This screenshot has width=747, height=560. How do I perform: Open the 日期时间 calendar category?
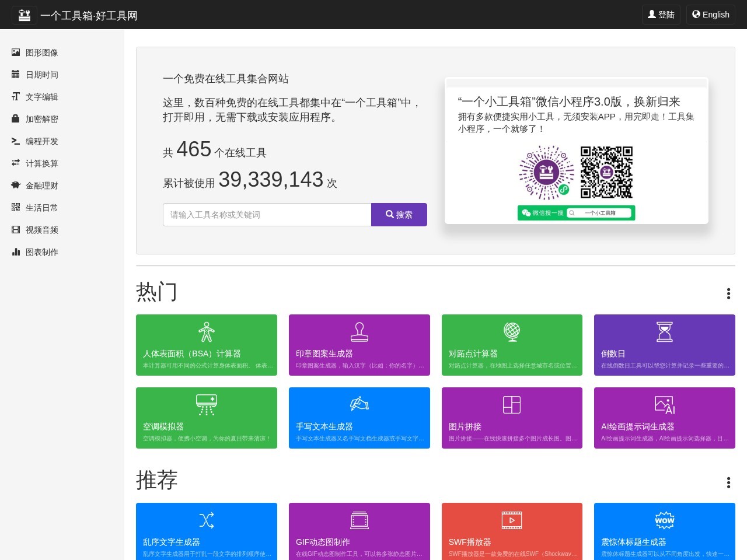[35, 75]
